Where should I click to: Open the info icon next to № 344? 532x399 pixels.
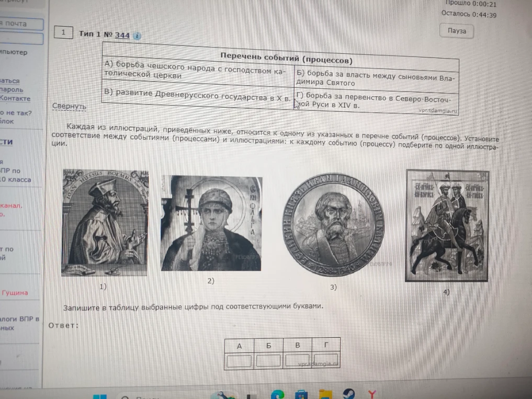click(x=137, y=36)
